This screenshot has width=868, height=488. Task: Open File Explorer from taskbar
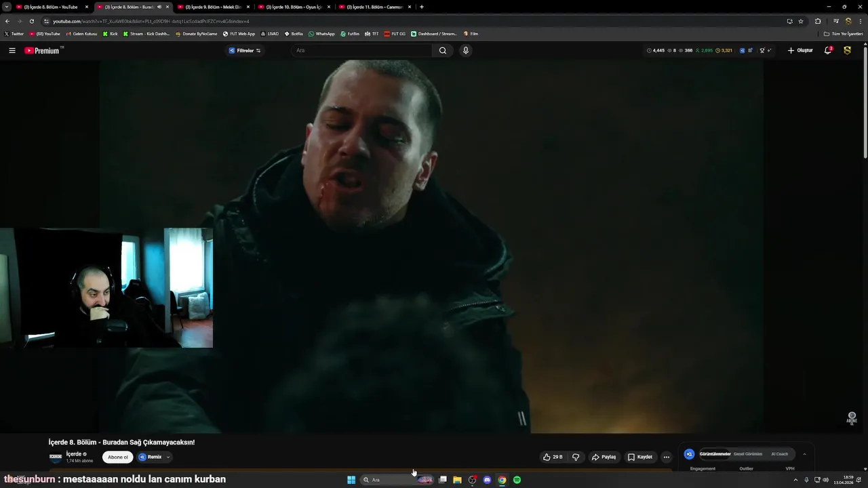click(x=457, y=480)
